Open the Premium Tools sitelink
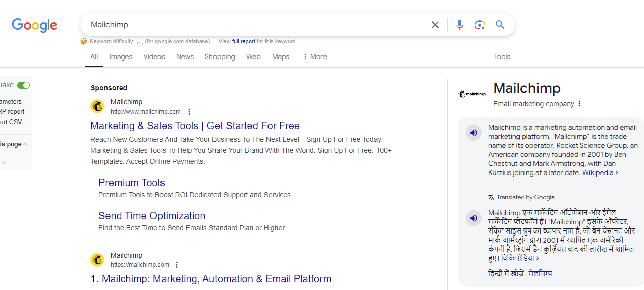Screen dimensions: 644x290 [x=132, y=183]
